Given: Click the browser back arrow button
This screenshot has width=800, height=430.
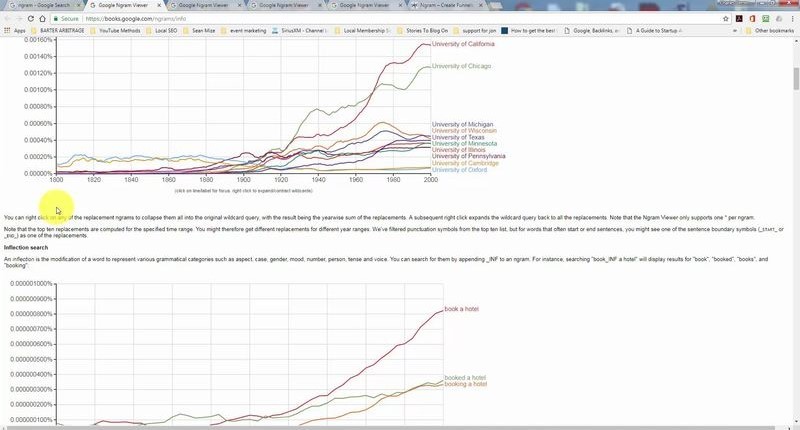Looking at the screenshot, I should (7, 18).
